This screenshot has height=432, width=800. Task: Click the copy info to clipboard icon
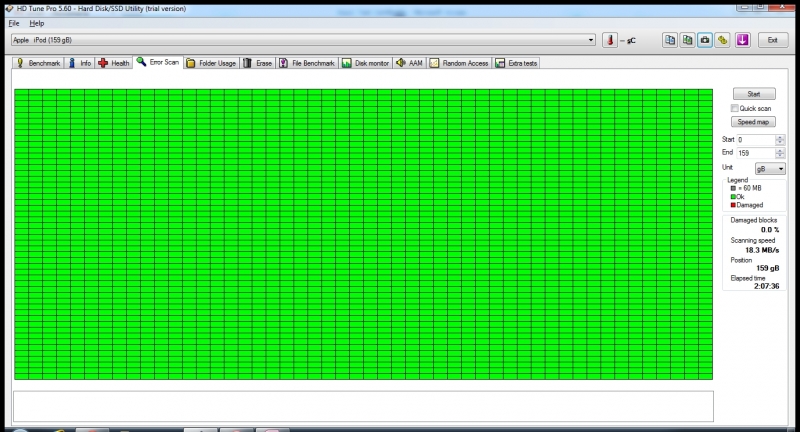(x=670, y=40)
